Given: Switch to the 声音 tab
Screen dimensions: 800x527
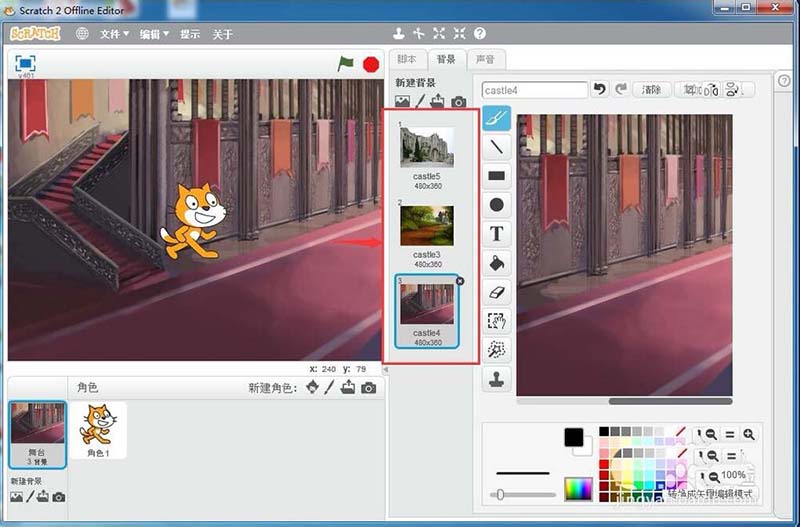Looking at the screenshot, I should coord(485,59).
